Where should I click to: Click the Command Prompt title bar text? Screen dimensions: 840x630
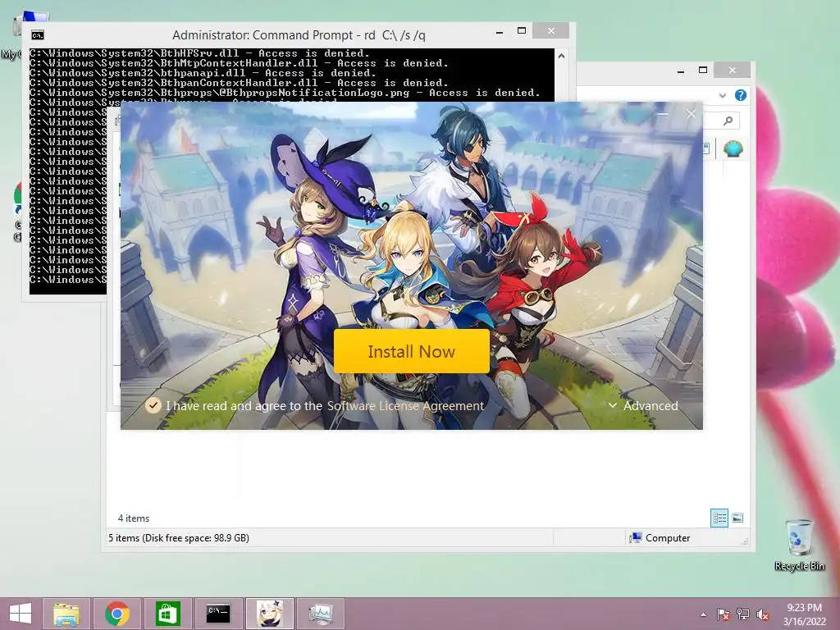pyautogui.click(x=299, y=35)
